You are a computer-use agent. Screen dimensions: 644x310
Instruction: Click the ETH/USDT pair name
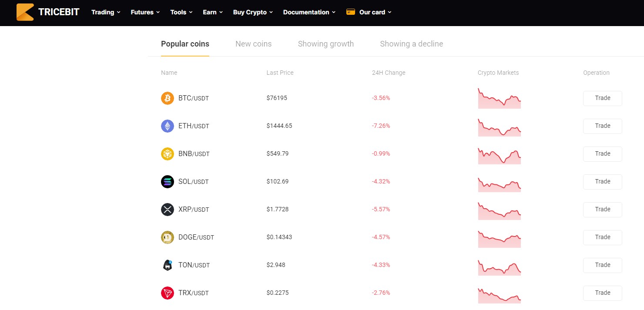point(194,126)
